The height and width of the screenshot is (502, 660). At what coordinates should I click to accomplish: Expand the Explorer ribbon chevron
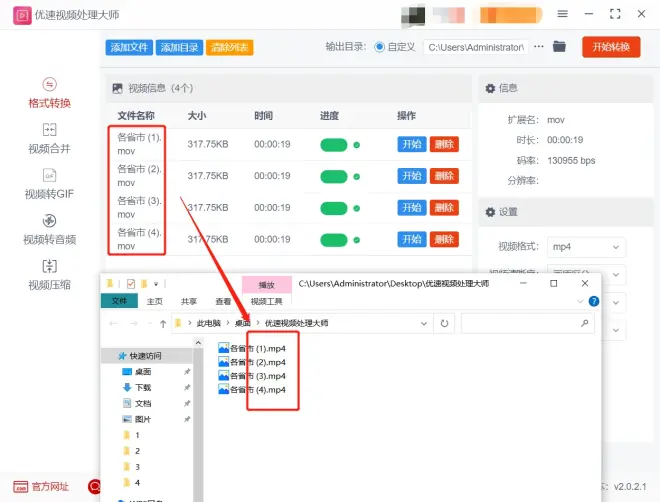tap(580, 301)
